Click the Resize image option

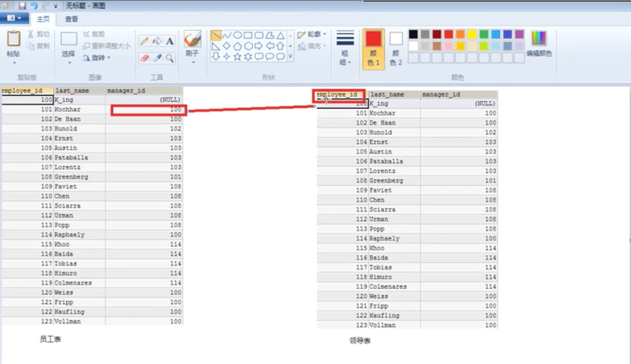pyautogui.click(x=106, y=46)
